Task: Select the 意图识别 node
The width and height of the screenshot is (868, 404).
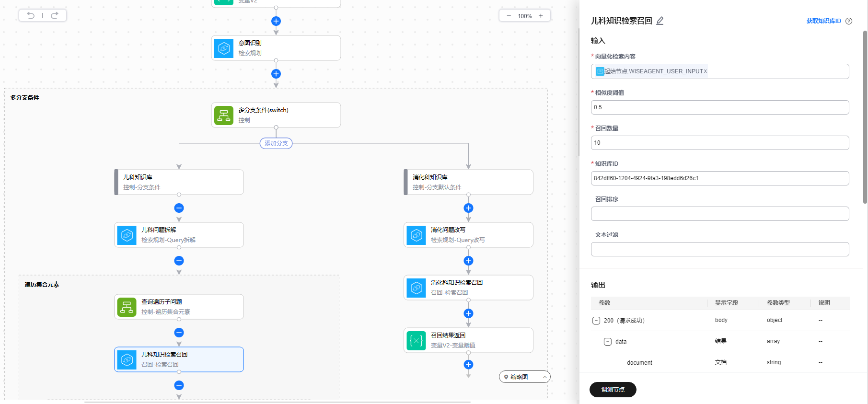Action: 276,48
